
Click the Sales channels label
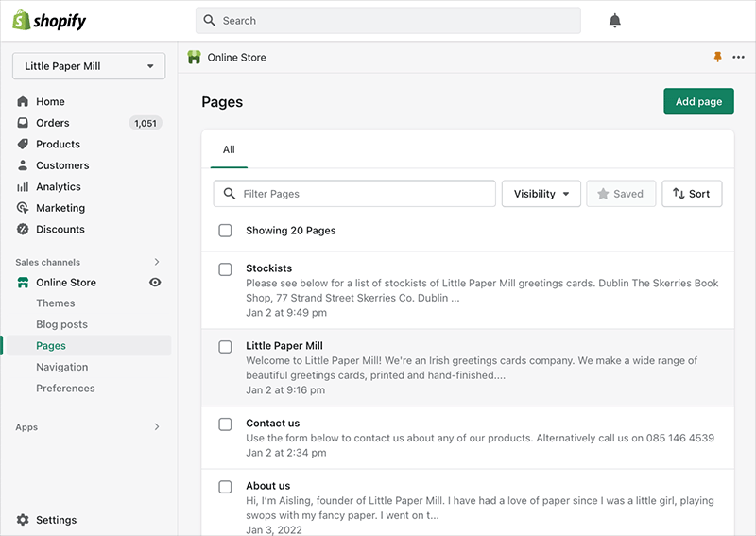(48, 262)
